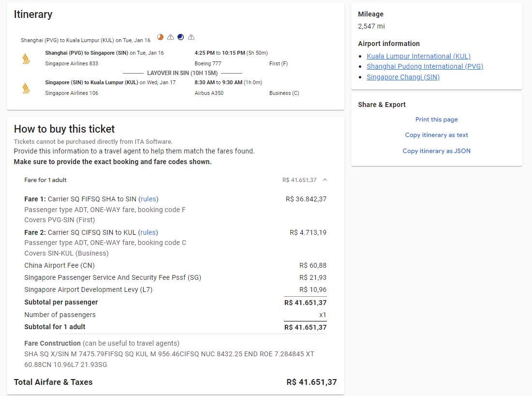Click Copy itinerary as JSON
532x396 pixels.
tap(436, 151)
